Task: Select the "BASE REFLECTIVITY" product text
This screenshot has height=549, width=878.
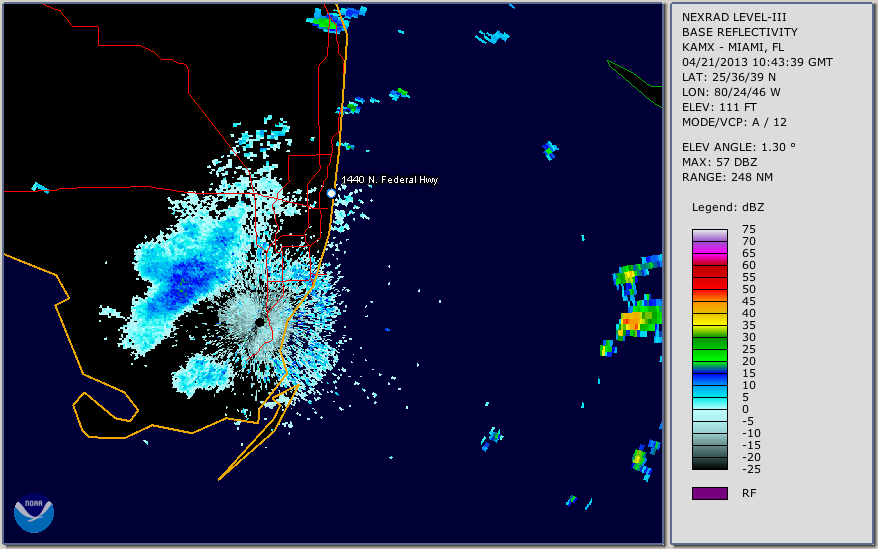Action: point(740,32)
